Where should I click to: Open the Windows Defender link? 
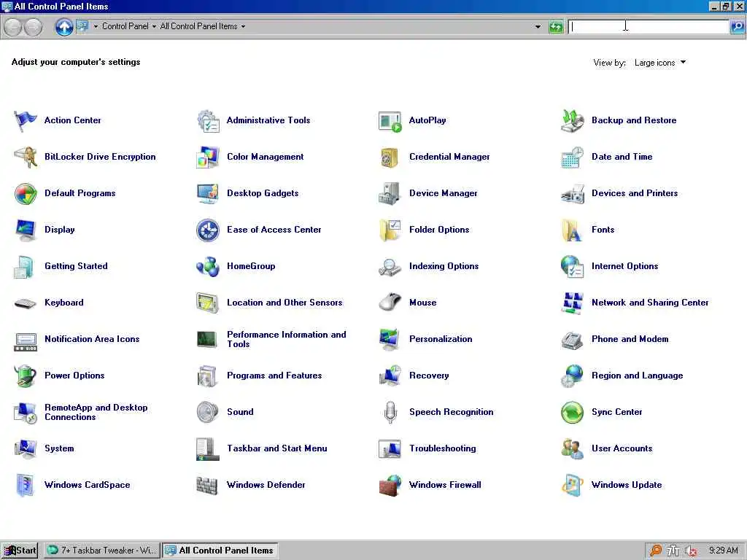(266, 485)
